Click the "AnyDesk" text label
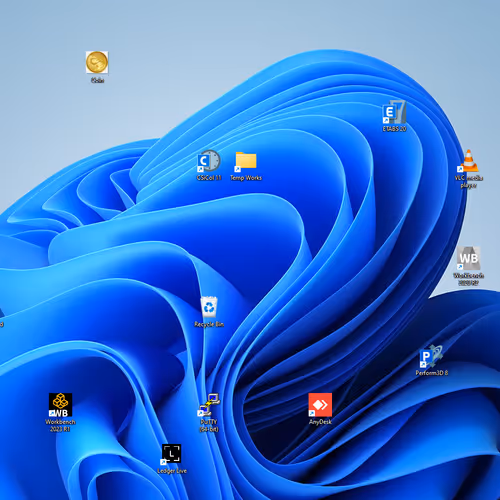Image resolution: width=500 pixels, height=500 pixels. tap(320, 422)
